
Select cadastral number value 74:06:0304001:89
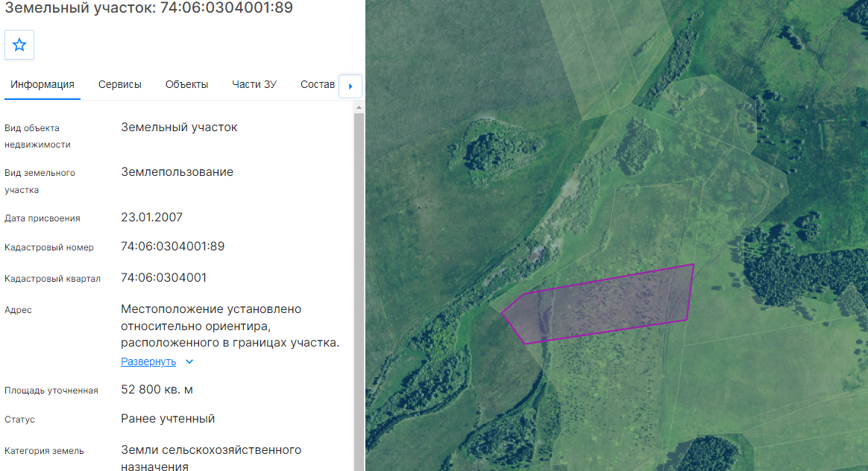(173, 246)
